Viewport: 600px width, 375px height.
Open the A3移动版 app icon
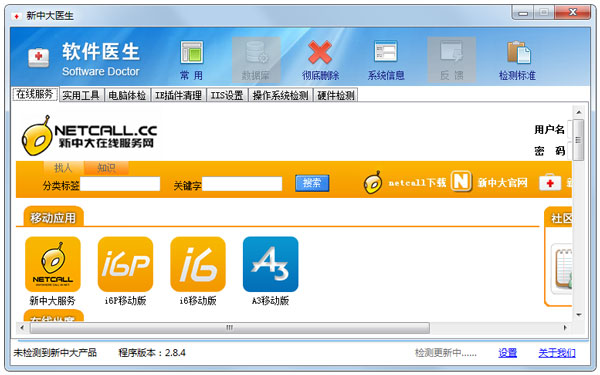click(x=271, y=264)
